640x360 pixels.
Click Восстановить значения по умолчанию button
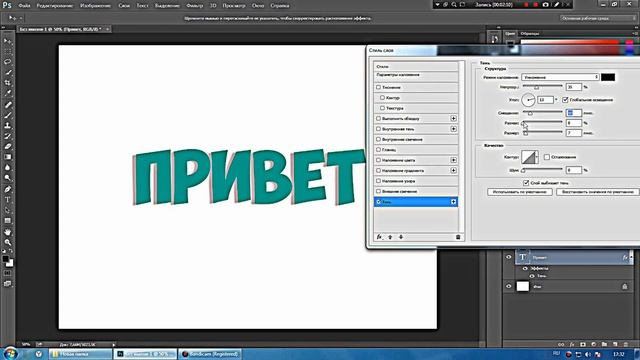598,192
